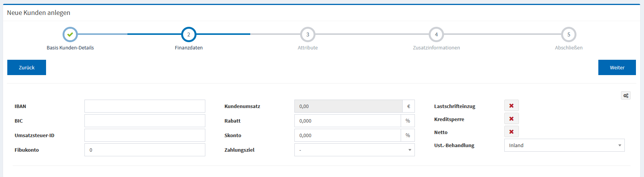Click into the IBAN input field

tap(145, 107)
